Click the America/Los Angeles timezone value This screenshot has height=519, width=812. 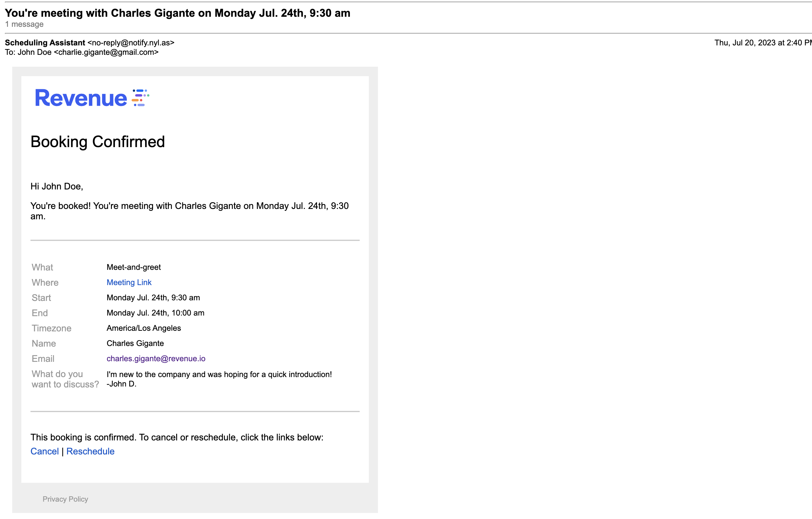point(144,328)
